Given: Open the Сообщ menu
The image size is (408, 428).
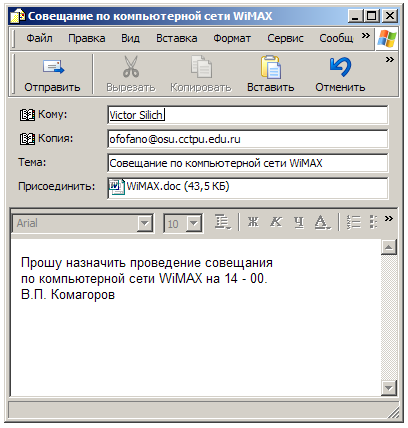Looking at the screenshot, I should pos(336,38).
